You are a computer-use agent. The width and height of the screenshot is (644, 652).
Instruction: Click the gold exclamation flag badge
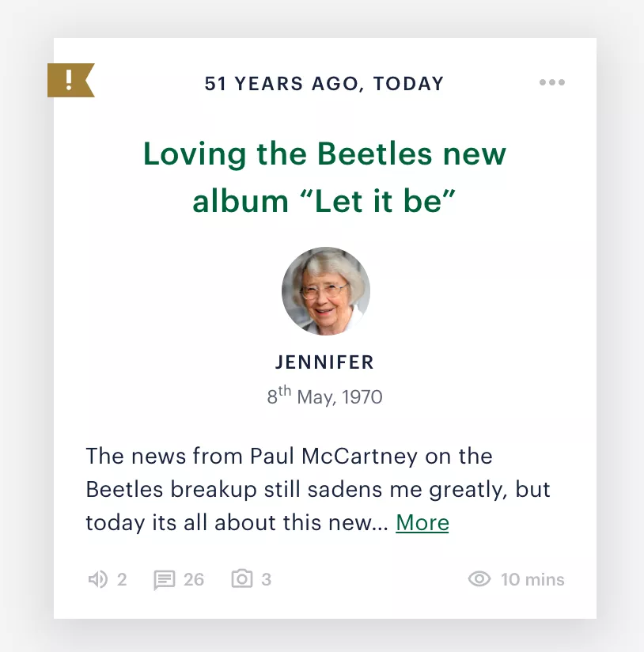click(70, 80)
